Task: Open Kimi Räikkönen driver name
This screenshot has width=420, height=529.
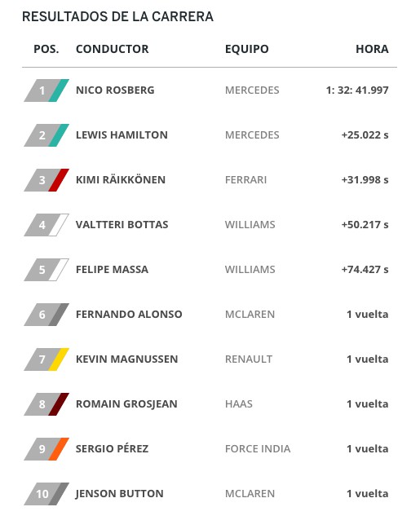Action: [x=121, y=179]
